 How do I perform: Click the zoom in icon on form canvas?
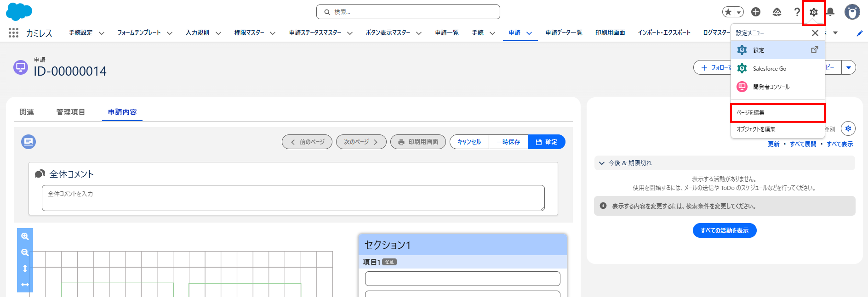point(25,236)
